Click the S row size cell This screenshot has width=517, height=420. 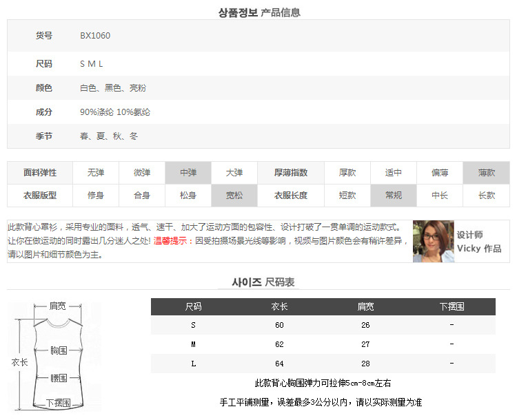click(194, 325)
